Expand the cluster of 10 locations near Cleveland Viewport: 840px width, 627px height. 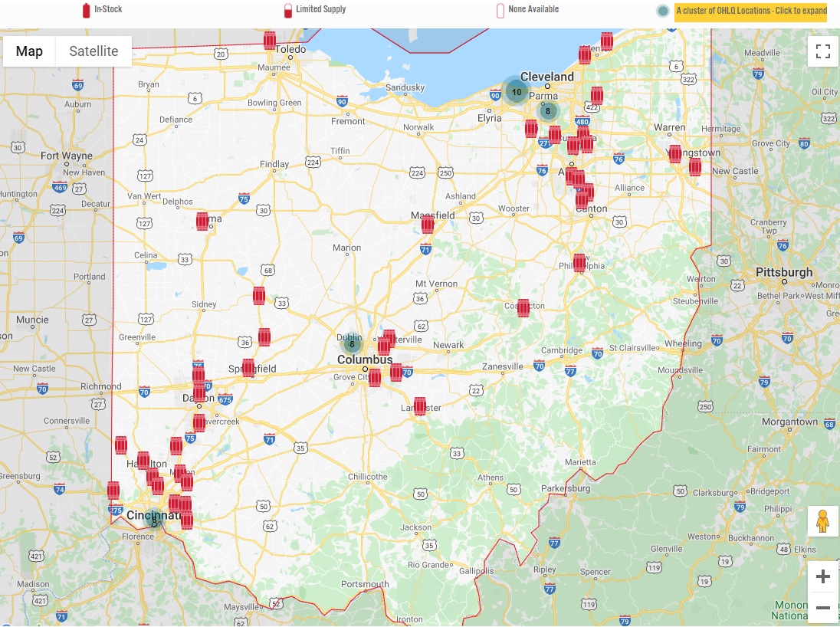pyautogui.click(x=516, y=91)
